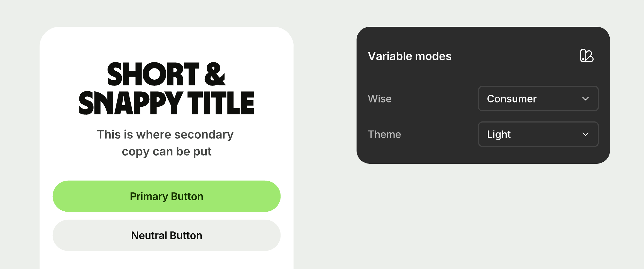The height and width of the screenshot is (269, 644).
Task: Click the ampersand in the title
Action: point(215,74)
